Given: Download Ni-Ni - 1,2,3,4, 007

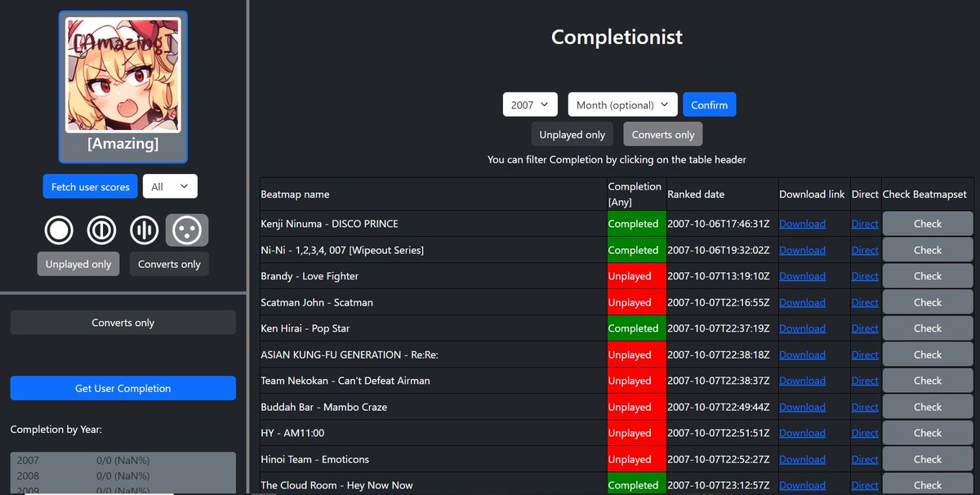Looking at the screenshot, I should point(802,250).
